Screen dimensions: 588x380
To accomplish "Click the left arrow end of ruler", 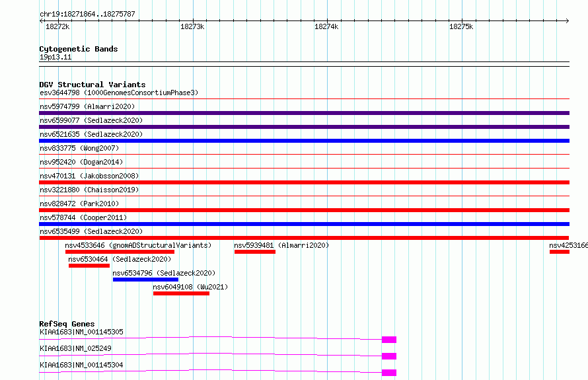I will click(x=41, y=20).
